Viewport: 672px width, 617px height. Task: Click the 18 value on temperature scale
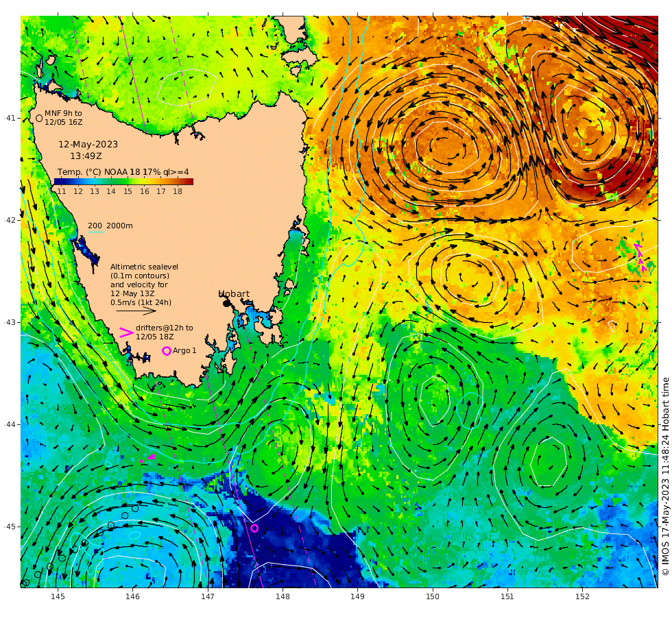(x=178, y=191)
